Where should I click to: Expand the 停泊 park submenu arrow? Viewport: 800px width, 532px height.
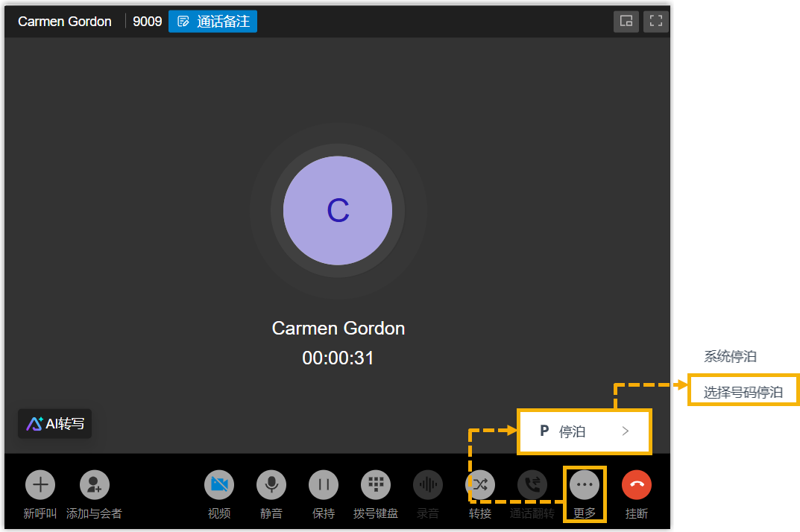(626, 431)
